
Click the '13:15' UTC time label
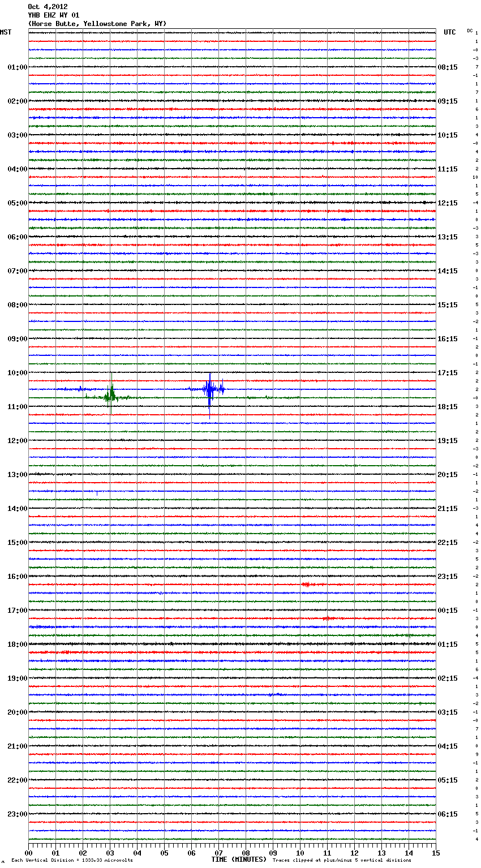coord(448,237)
